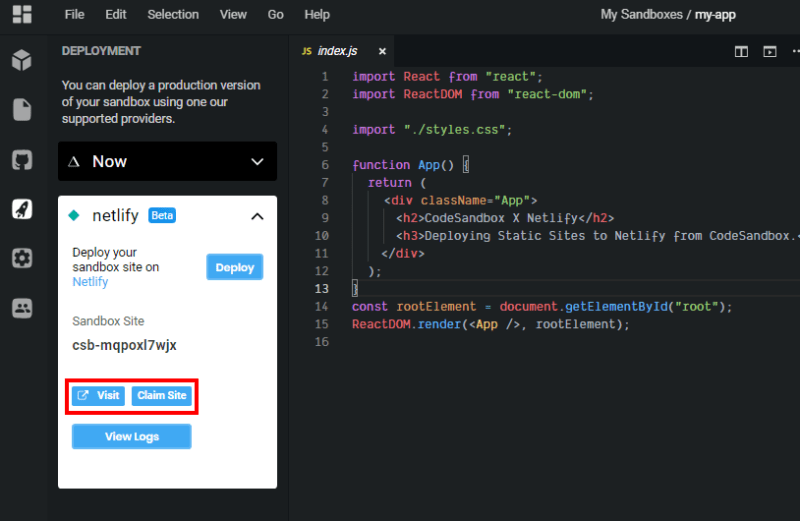Open the Netlify link
This screenshot has height=521, width=800.
click(90, 282)
